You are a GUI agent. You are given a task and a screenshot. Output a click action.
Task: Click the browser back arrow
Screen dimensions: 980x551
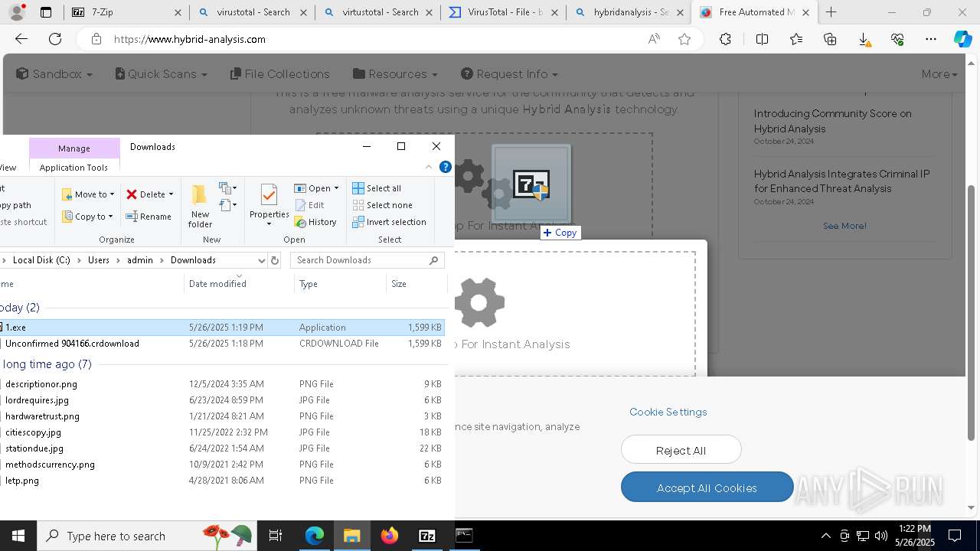point(21,39)
